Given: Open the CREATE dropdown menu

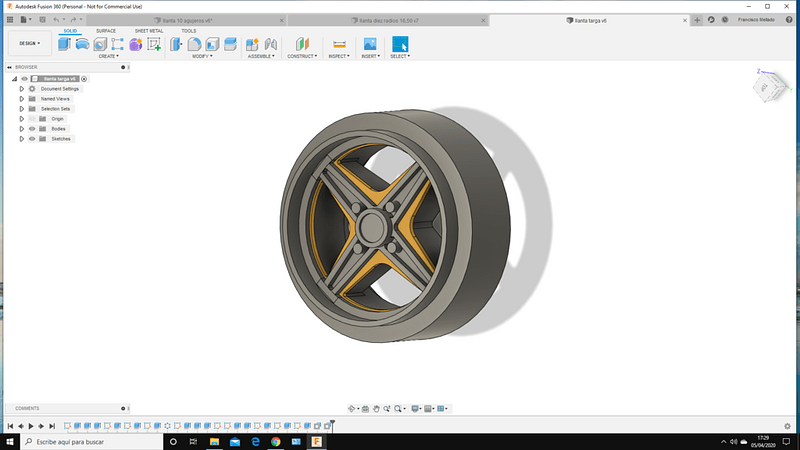Looking at the screenshot, I should point(108,56).
